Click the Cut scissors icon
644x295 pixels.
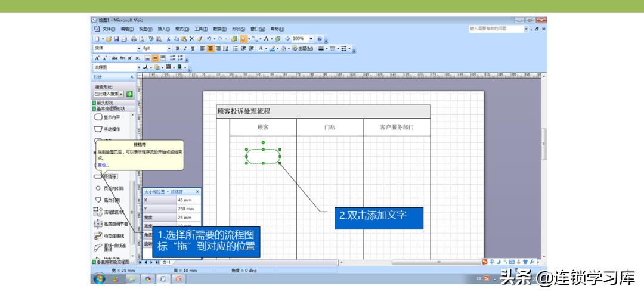168,39
